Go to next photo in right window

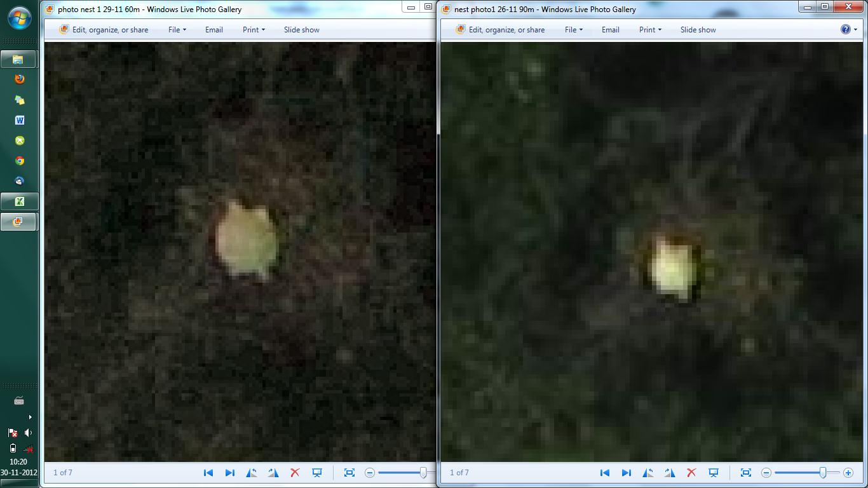[627, 473]
